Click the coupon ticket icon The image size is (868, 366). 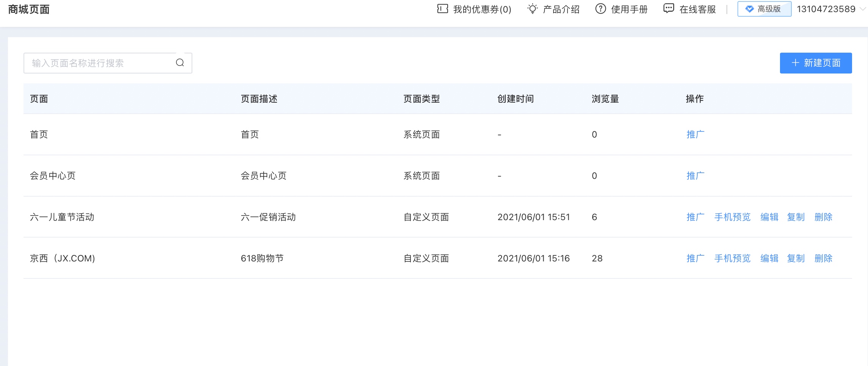coord(442,9)
